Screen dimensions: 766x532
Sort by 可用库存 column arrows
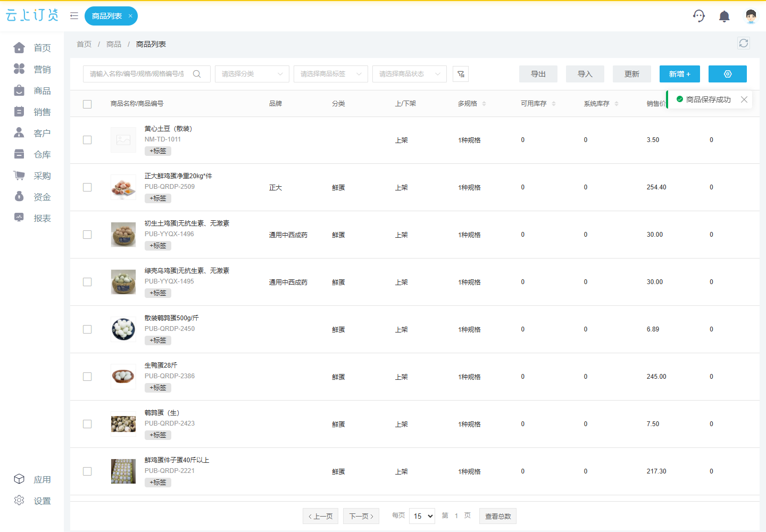[554, 104]
